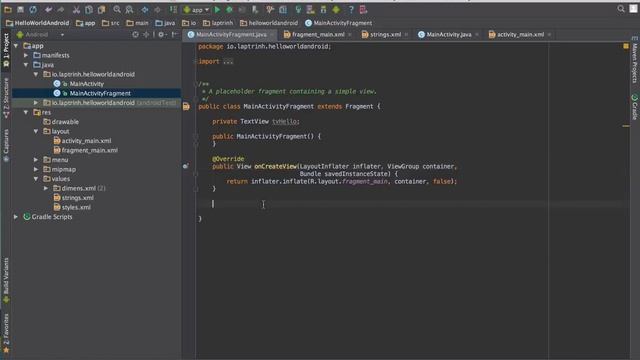Toggle the Favorites tool window

click(x=6, y=333)
